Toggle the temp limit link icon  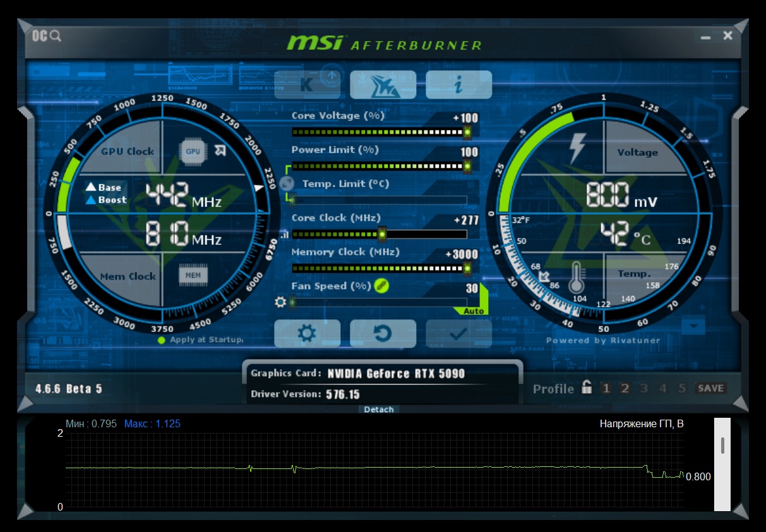click(x=287, y=184)
